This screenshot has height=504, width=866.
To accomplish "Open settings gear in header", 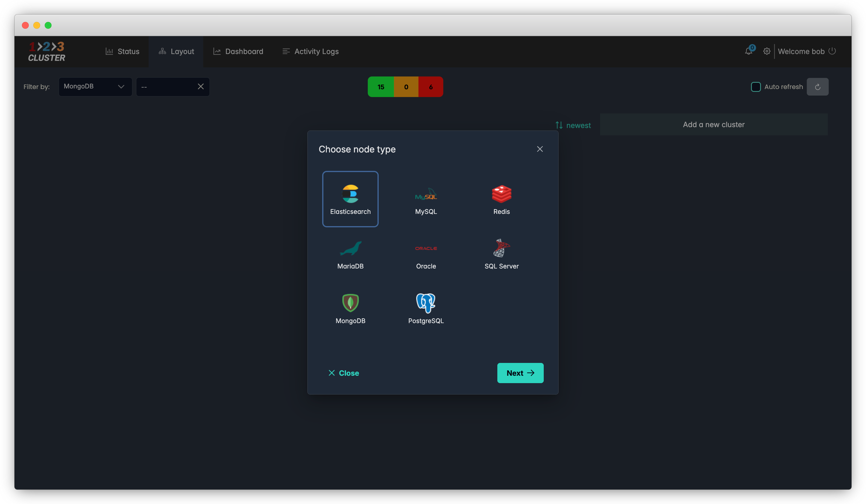I will tap(766, 51).
